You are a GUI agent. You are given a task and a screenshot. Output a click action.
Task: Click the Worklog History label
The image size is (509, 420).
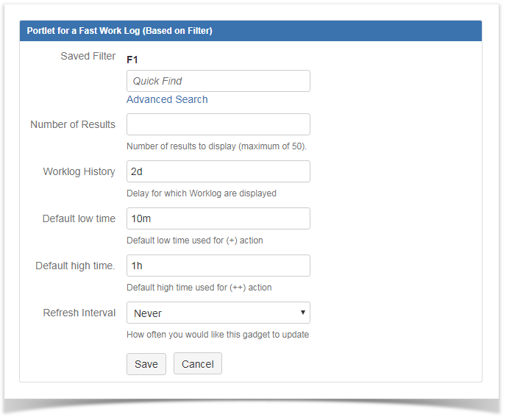pyautogui.click(x=79, y=171)
